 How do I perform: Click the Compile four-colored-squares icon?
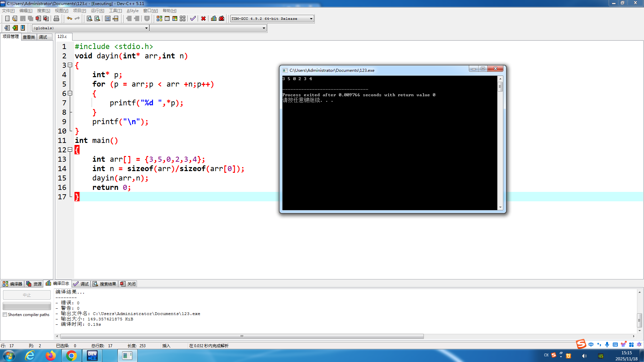tap(159, 18)
